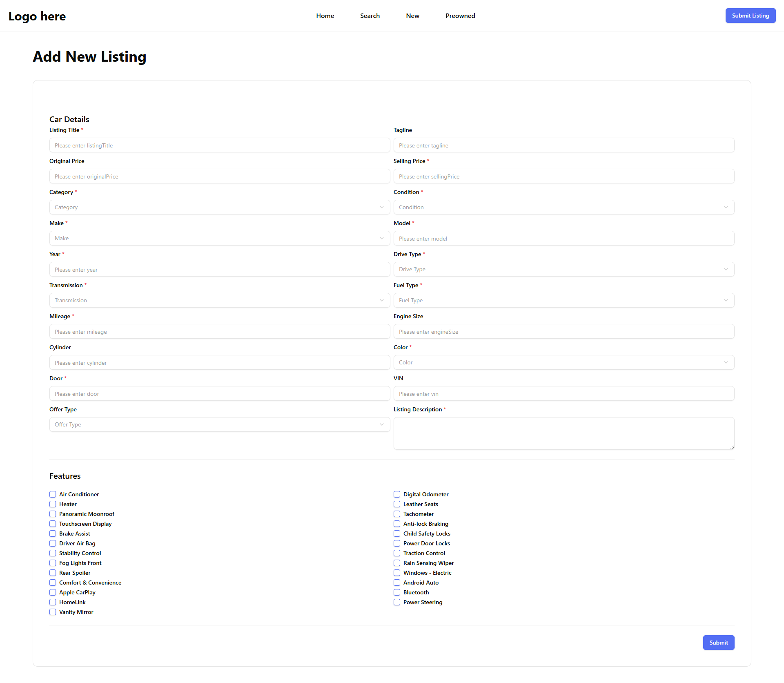Screen dimensions: 784x683
Task: Click the Submit button at form bottom
Action: pyautogui.click(x=718, y=643)
